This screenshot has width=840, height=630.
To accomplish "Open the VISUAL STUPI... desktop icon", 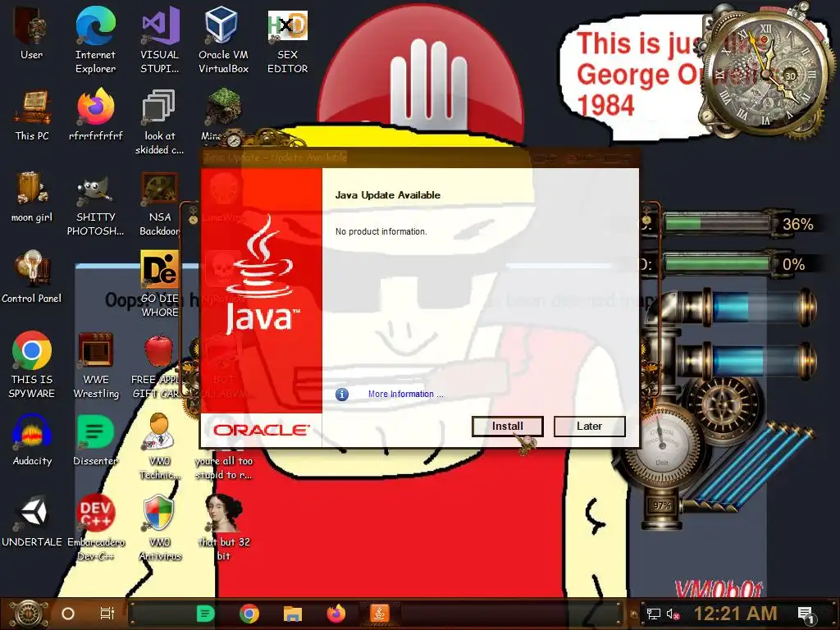I will pos(160,40).
